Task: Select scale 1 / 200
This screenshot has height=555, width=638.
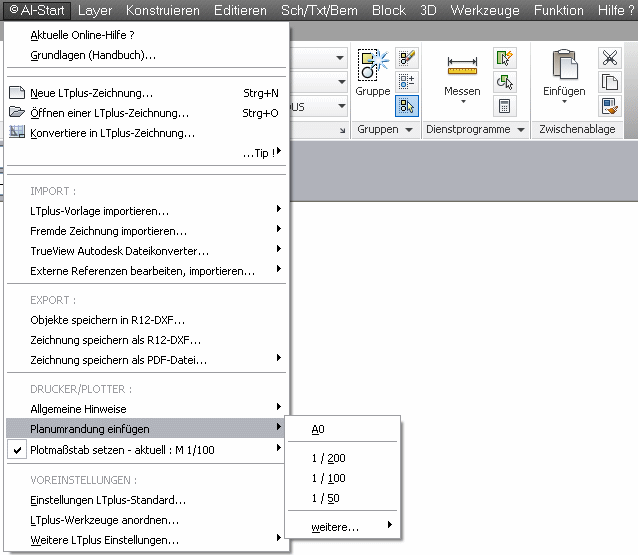Action: [x=342, y=458]
